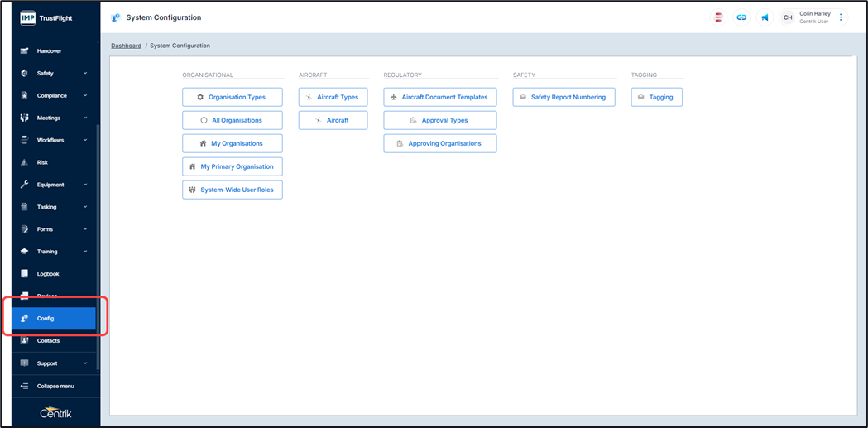Expand the Forms menu chevron
The width and height of the screenshot is (868, 428).
pos(85,228)
